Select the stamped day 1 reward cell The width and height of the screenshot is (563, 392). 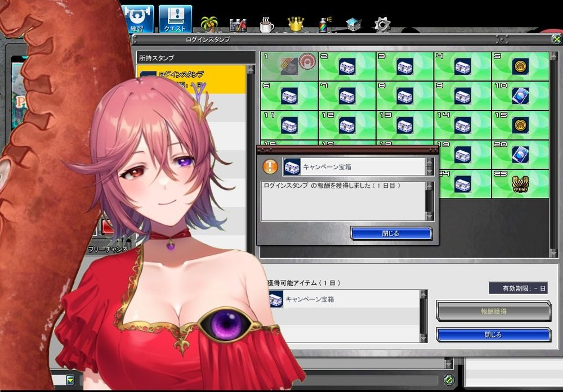[289, 66]
